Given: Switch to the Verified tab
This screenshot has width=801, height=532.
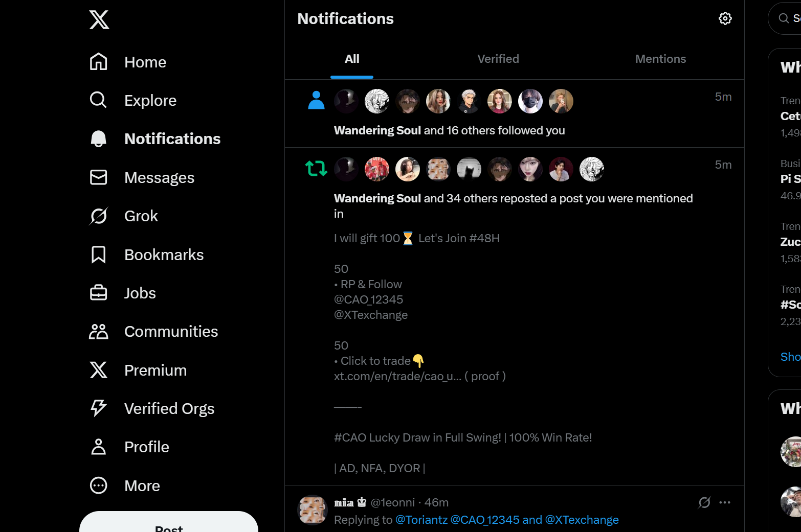Looking at the screenshot, I should 498,59.
